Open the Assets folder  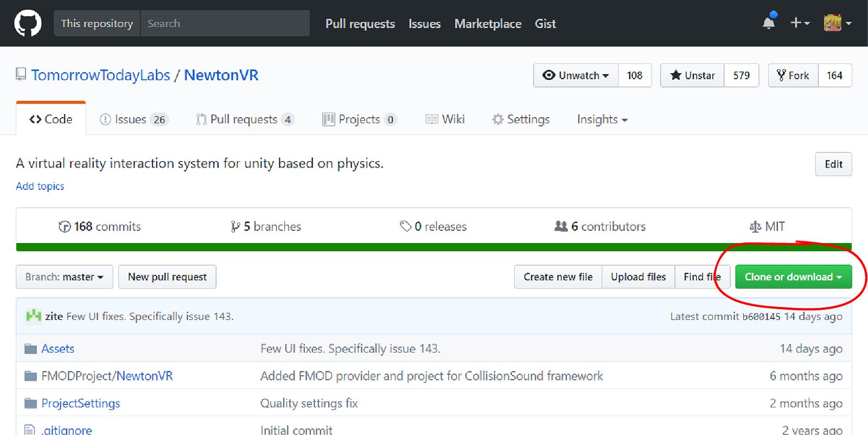(58, 349)
